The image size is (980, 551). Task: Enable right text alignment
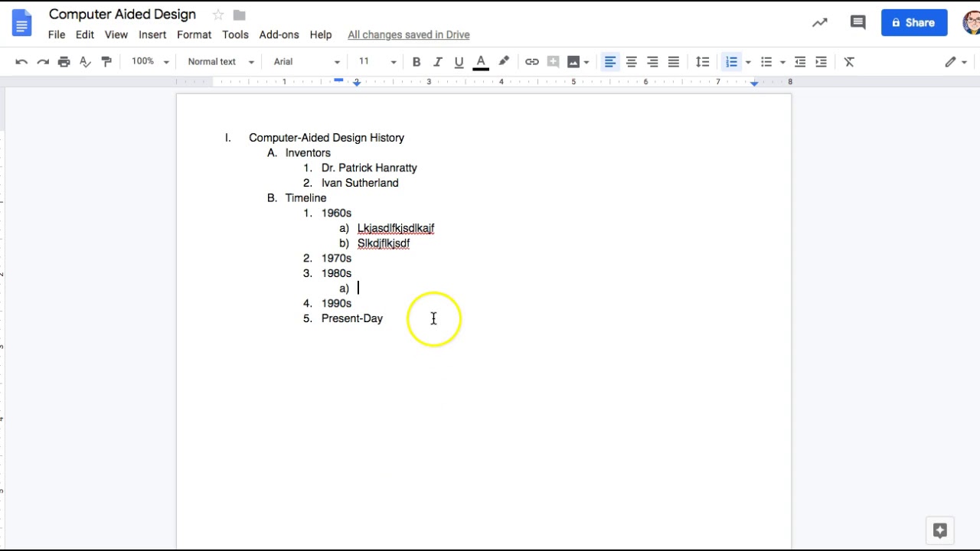(x=652, y=62)
